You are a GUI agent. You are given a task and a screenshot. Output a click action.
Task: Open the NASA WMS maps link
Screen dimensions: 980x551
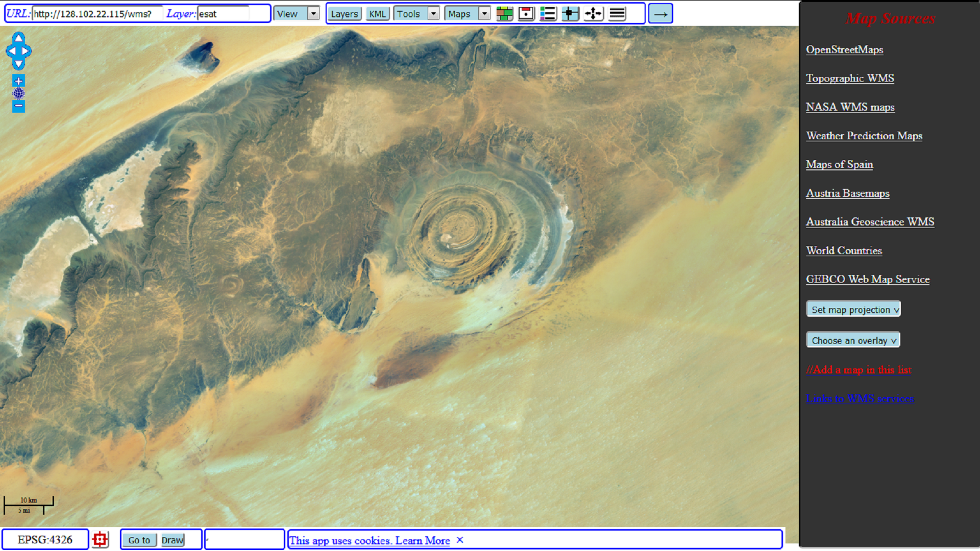(850, 107)
